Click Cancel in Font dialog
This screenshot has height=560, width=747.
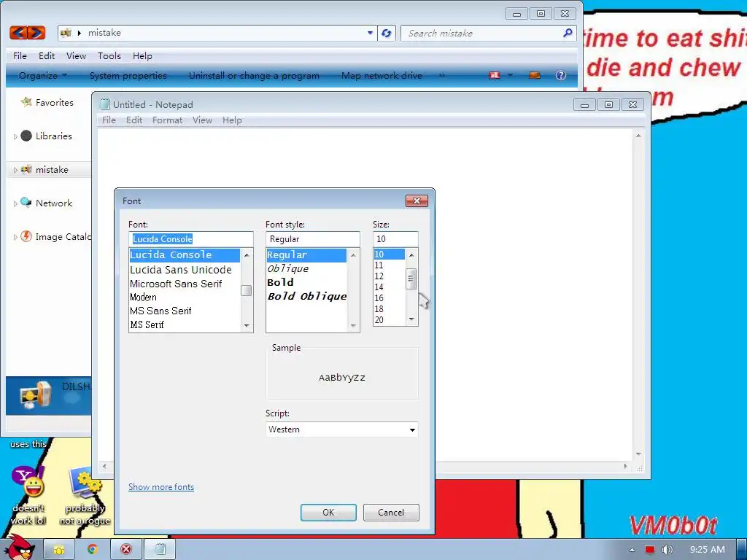click(x=391, y=513)
